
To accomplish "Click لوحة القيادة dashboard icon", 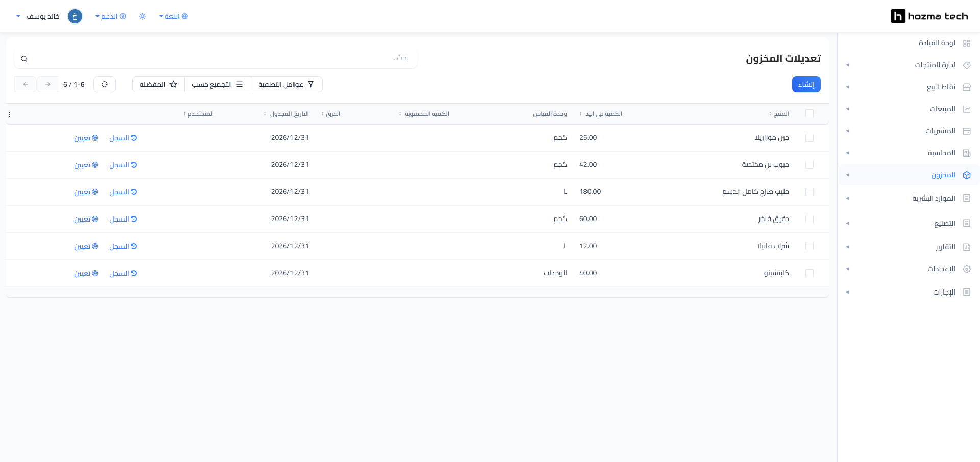I will pos(966,43).
